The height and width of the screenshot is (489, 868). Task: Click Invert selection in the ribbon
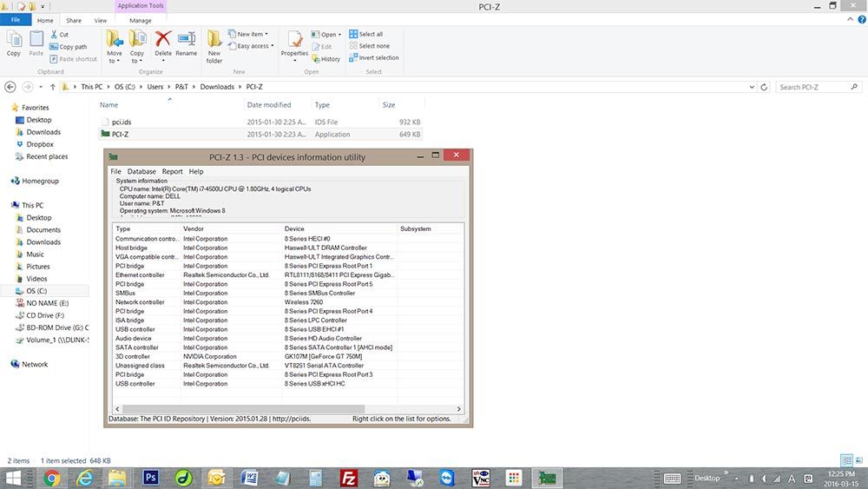pyautogui.click(x=373, y=57)
